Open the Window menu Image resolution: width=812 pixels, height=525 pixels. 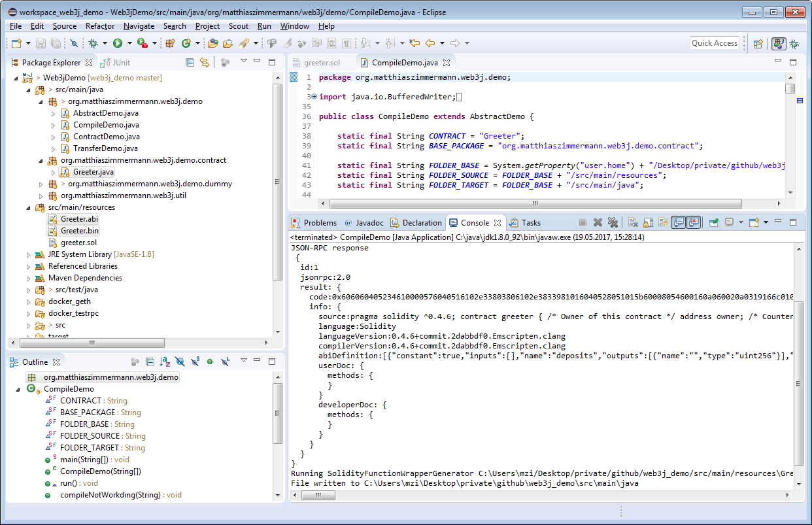click(295, 26)
